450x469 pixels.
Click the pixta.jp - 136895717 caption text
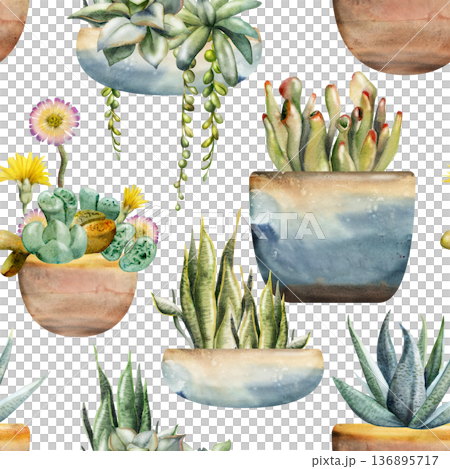coord(375,461)
